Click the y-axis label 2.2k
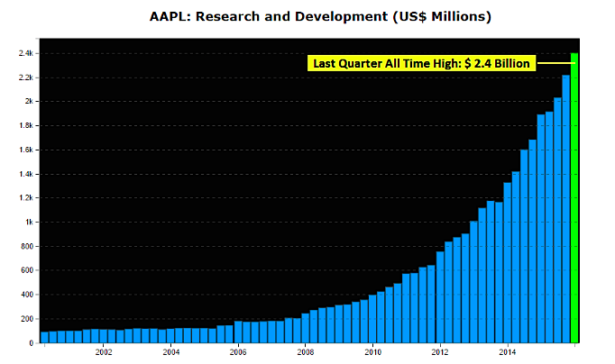 tap(26, 77)
